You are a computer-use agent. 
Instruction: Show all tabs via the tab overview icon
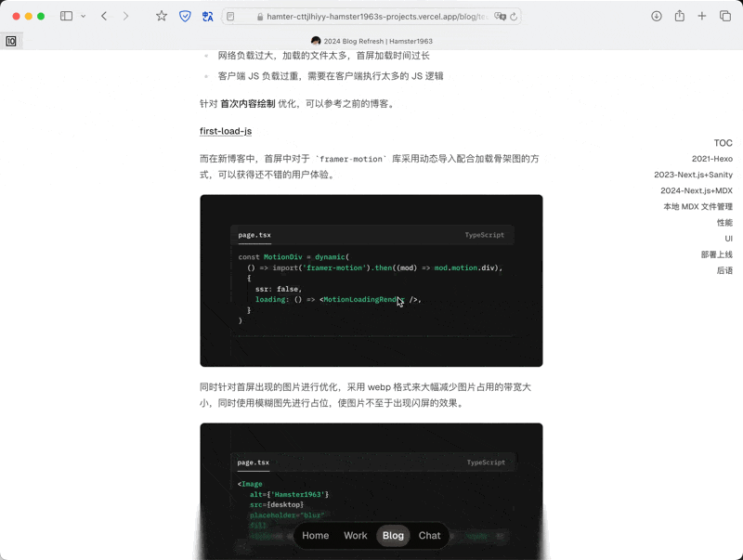[726, 16]
